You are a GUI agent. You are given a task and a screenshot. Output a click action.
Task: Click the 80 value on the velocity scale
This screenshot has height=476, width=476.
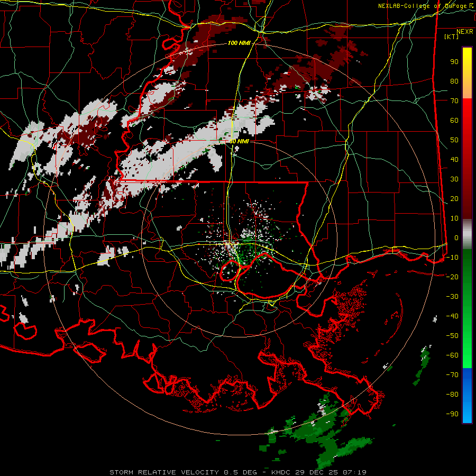[454, 81]
